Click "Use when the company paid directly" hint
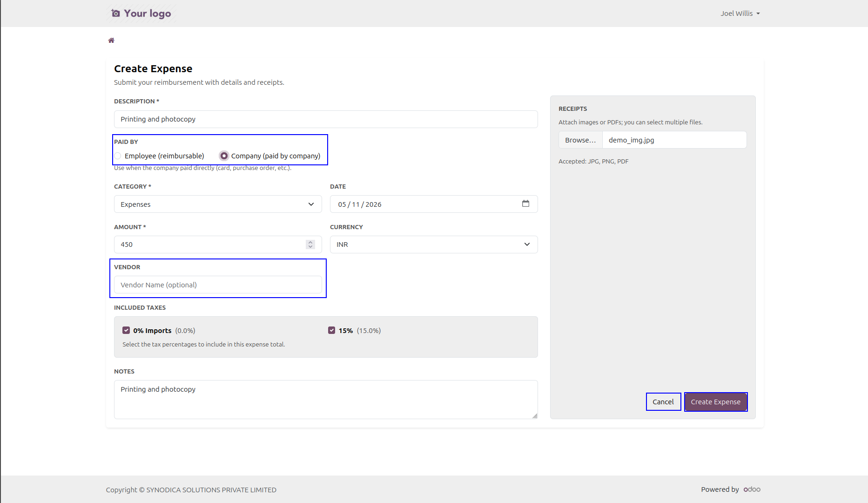Screen dimensions: 868x503 pyautogui.click(x=203, y=168)
